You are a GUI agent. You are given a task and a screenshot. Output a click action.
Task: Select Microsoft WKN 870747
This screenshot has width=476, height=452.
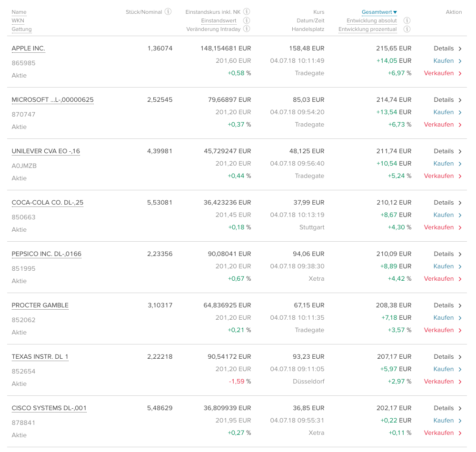click(24, 114)
